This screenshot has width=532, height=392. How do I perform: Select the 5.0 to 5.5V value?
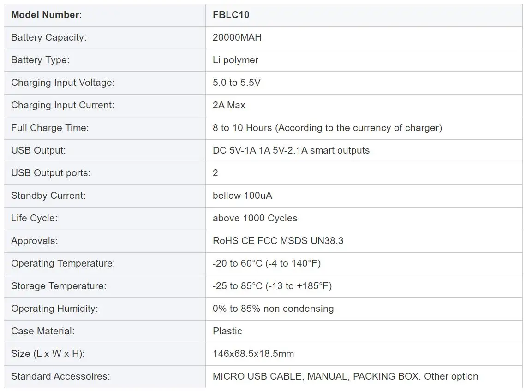(x=237, y=83)
